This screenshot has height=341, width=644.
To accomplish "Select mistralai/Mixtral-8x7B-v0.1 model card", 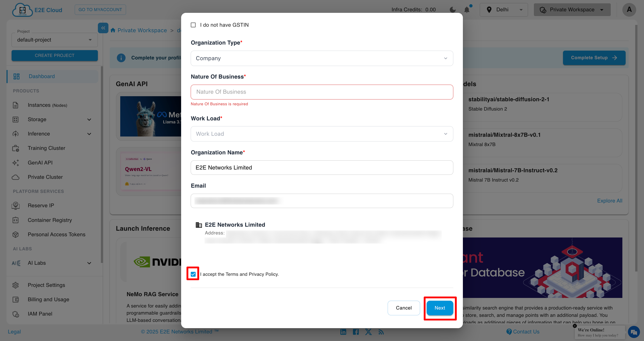I will click(542, 143).
